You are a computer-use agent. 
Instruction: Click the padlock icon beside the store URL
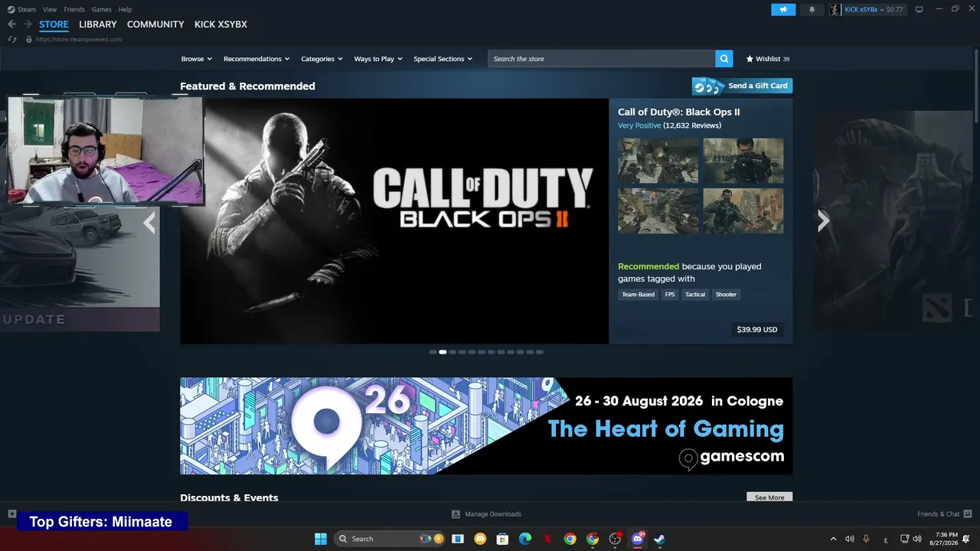pos(29,39)
